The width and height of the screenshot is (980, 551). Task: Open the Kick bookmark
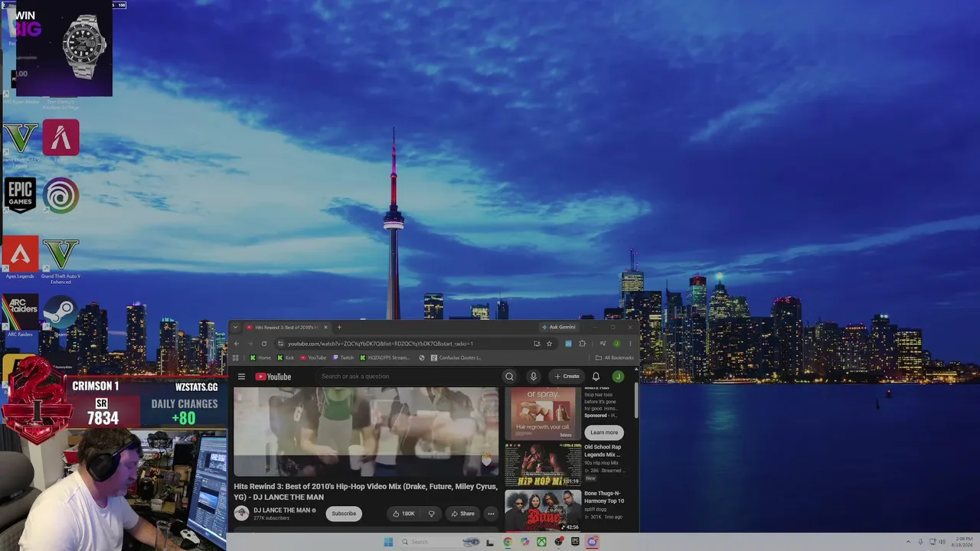(x=286, y=357)
